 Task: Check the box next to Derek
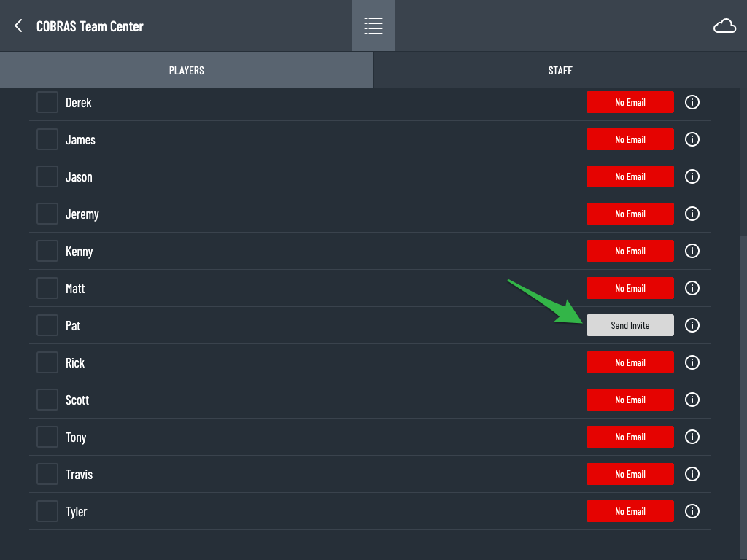47,102
